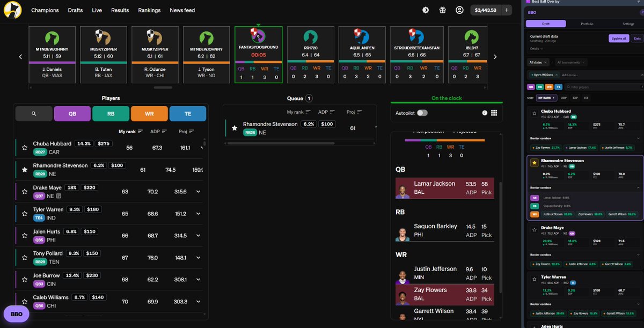Switch to the Settings tab in BBO
This screenshot has width=644, height=328.
point(628,24)
